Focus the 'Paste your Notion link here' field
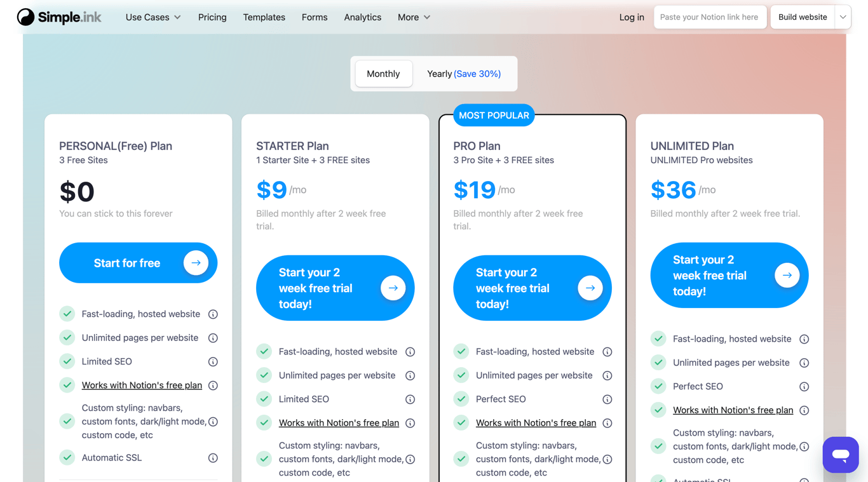This screenshot has height=482, width=868. coord(710,17)
